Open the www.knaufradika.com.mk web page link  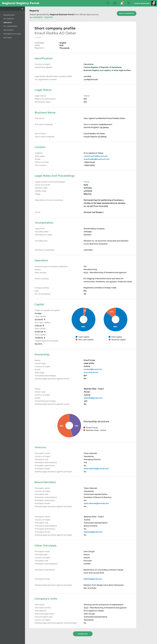(95, 156)
